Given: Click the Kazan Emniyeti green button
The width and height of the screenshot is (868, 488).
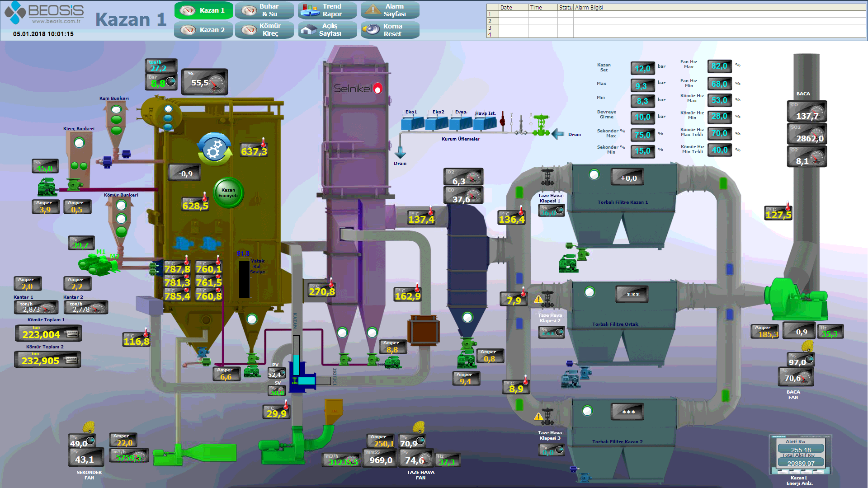Looking at the screenshot, I should point(228,193).
